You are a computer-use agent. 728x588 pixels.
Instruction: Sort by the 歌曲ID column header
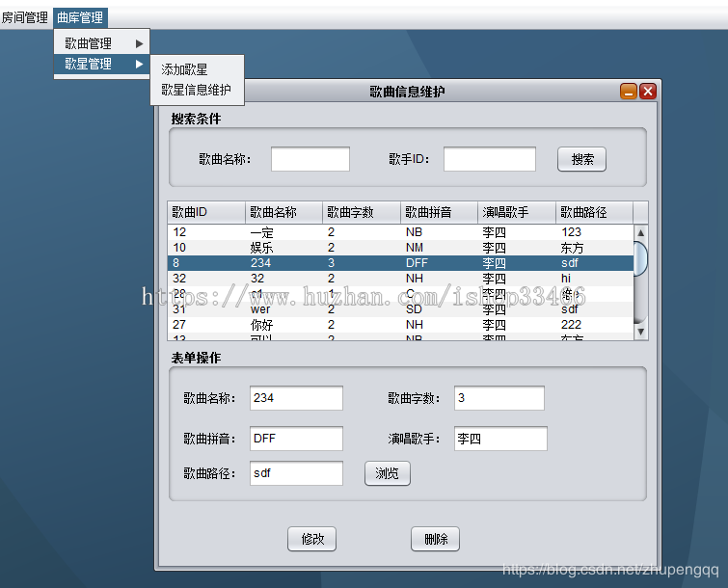tap(206, 213)
